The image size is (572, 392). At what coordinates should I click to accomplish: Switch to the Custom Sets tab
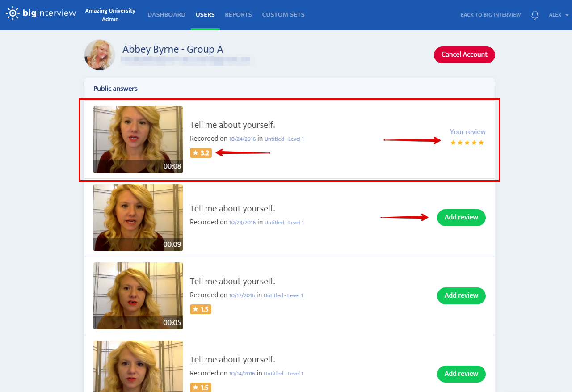click(x=283, y=15)
